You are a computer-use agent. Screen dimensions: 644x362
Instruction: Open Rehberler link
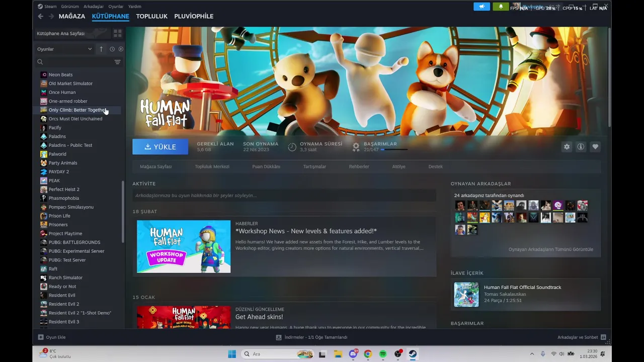click(x=359, y=166)
